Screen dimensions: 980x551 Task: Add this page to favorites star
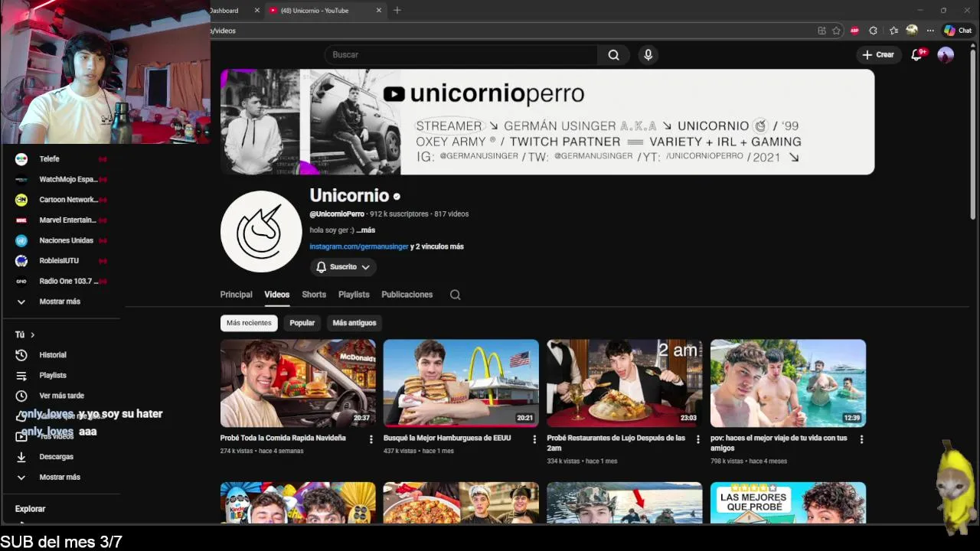[836, 31]
